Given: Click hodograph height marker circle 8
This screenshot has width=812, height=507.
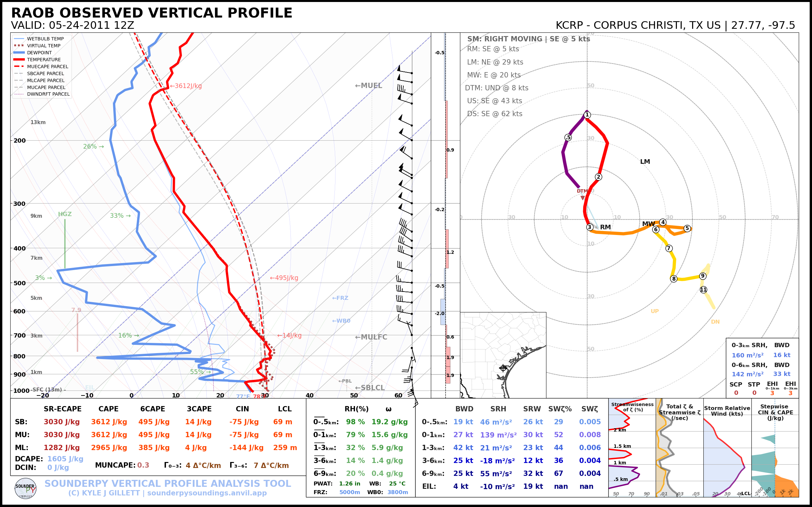Looking at the screenshot, I should point(674,279).
